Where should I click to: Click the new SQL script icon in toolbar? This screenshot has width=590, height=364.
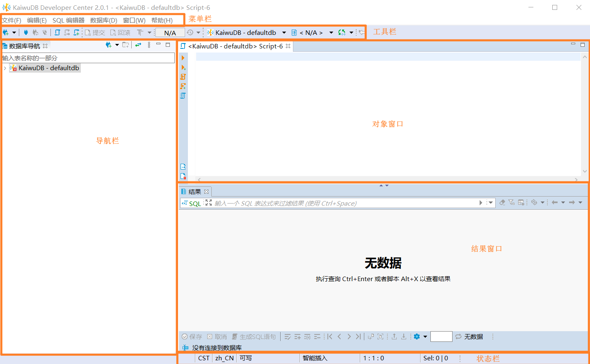click(x=77, y=32)
